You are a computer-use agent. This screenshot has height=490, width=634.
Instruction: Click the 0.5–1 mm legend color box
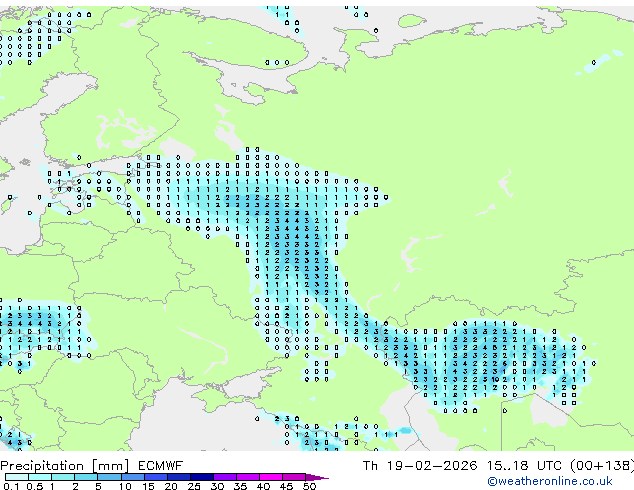pos(40,477)
